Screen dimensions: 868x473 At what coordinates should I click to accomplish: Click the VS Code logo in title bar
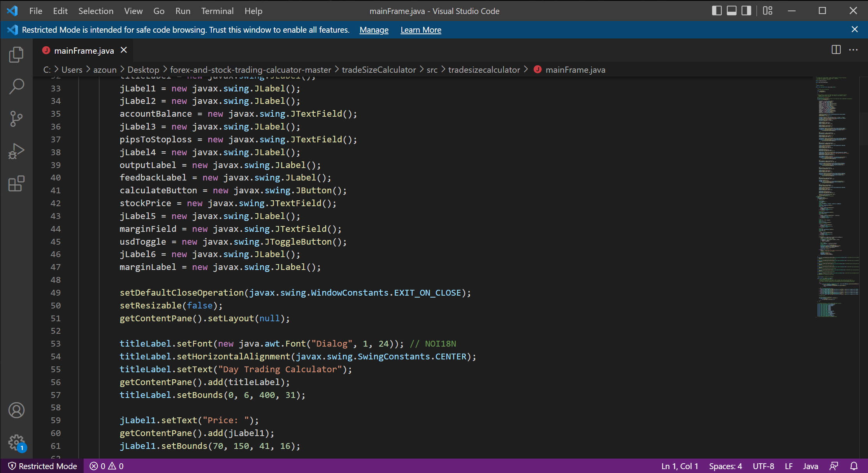click(12, 11)
